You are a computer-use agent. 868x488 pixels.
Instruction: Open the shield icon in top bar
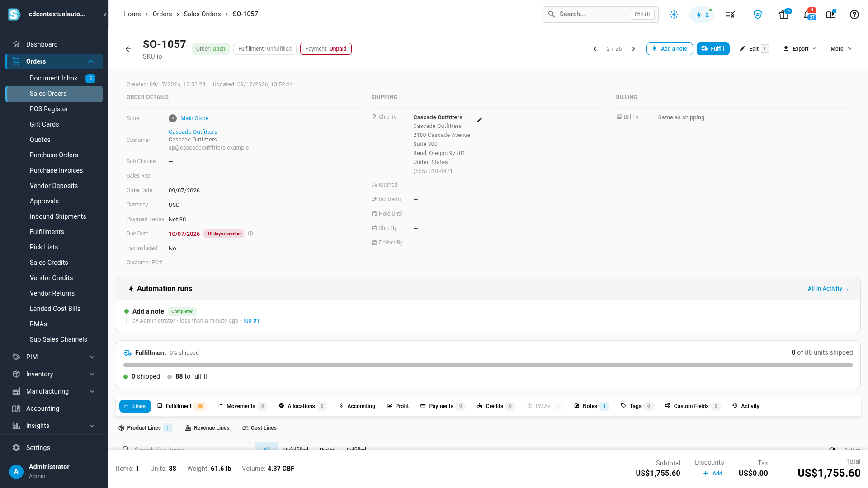pos(758,14)
